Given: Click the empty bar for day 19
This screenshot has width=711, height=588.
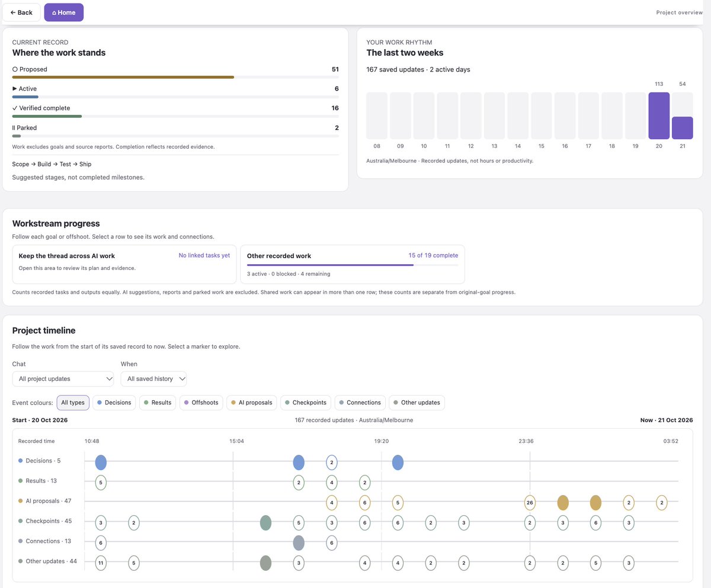Looking at the screenshot, I should click(x=635, y=115).
